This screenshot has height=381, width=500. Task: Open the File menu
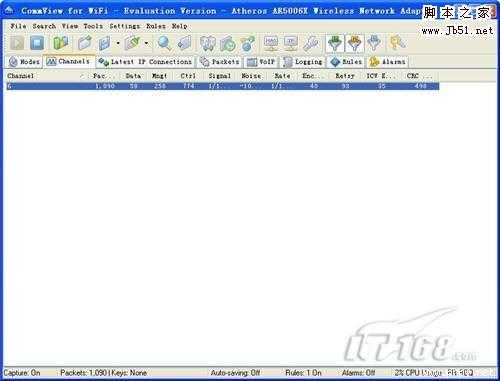19,26
